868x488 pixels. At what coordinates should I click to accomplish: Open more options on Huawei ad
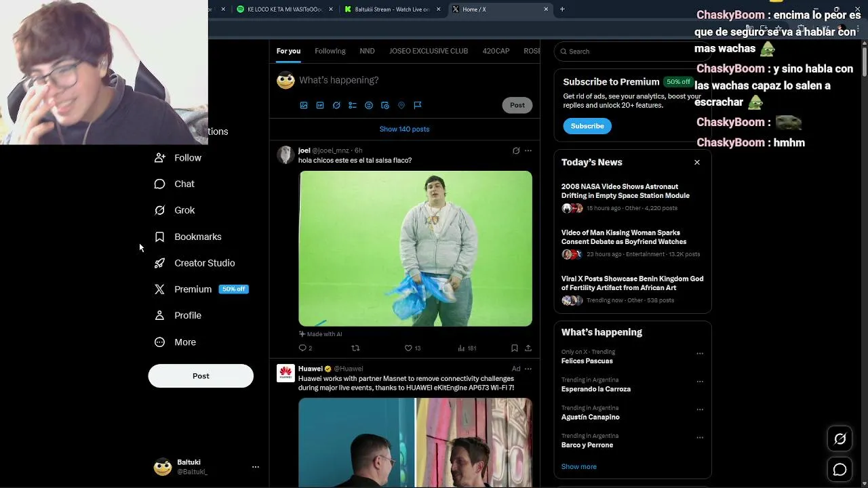(x=528, y=369)
